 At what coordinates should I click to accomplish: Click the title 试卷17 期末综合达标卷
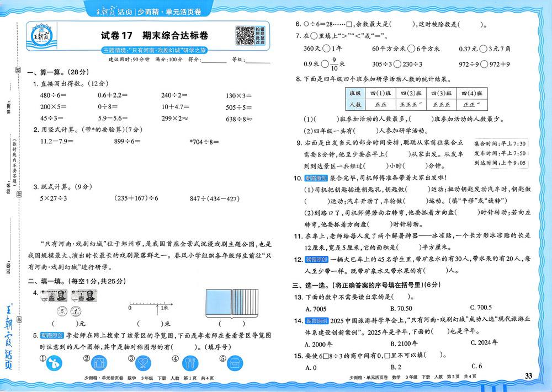click(155, 35)
